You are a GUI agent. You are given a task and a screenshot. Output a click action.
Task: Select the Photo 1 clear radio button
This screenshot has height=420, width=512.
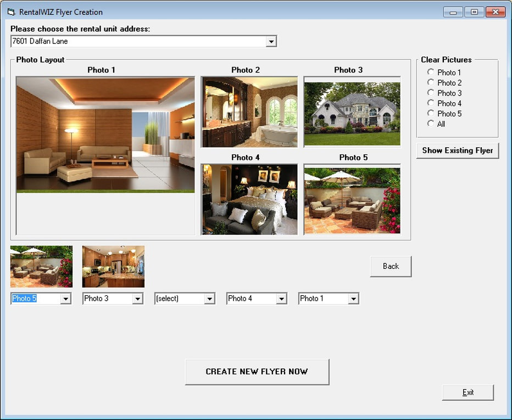431,72
